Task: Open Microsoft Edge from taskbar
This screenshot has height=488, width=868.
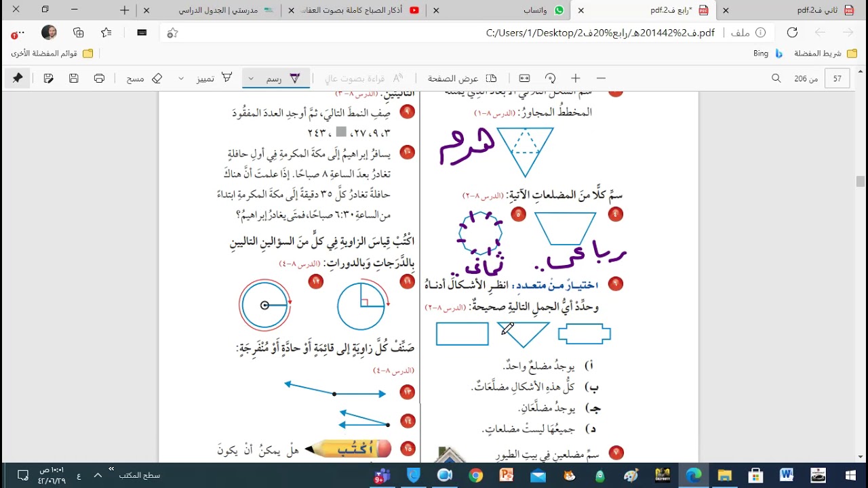Action: 694,475
